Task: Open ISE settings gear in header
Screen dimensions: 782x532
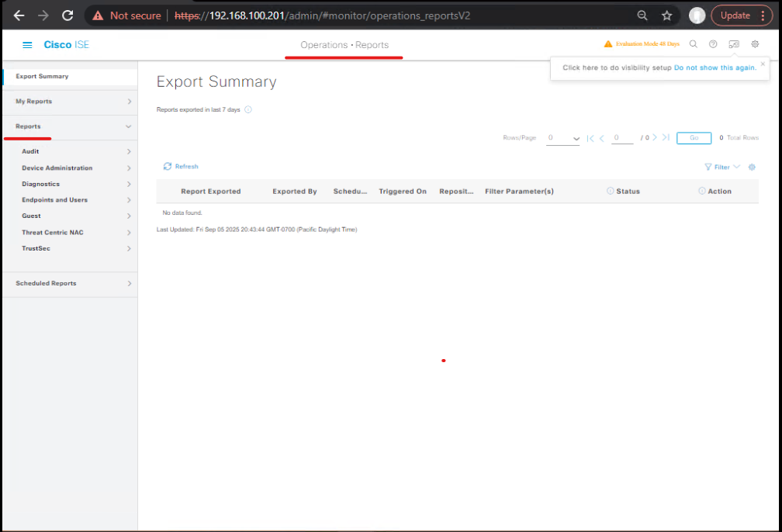Action: click(755, 44)
